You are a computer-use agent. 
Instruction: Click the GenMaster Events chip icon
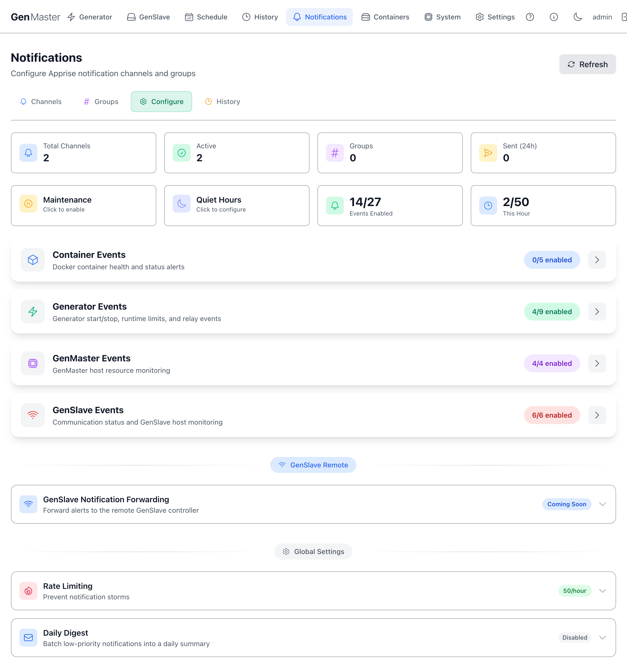tap(33, 363)
